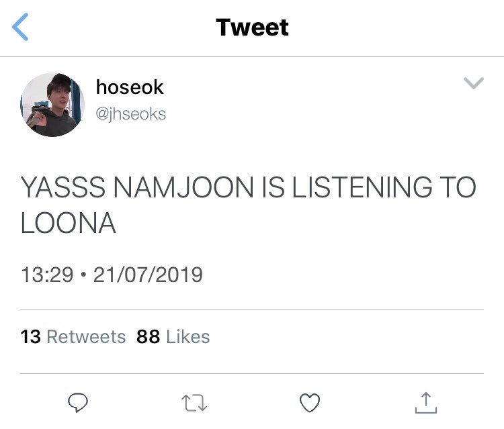Tap the Tweet header title
Viewport: 504px width, 429px height.
pos(252,28)
